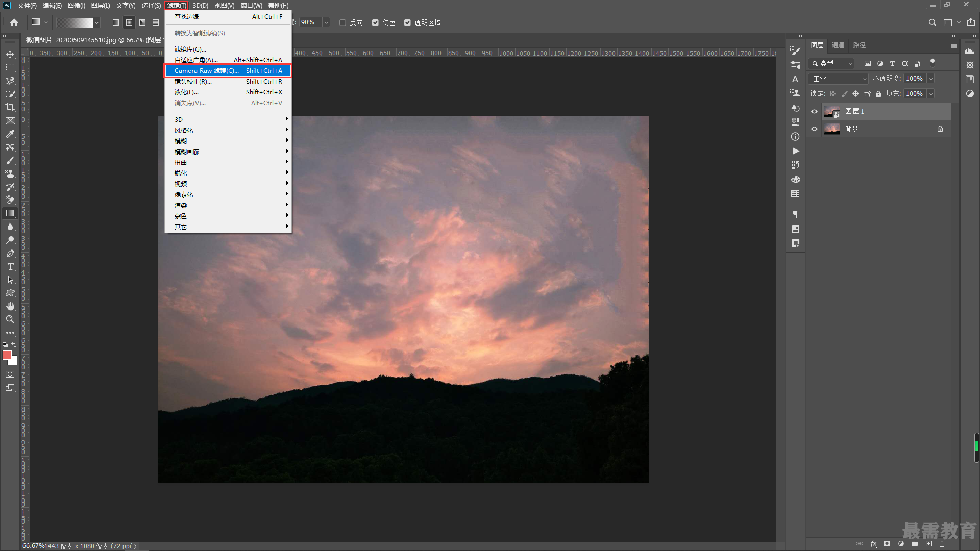Open the Edit Toolbar three-dots button
The width and height of the screenshot is (980, 551).
(10, 333)
